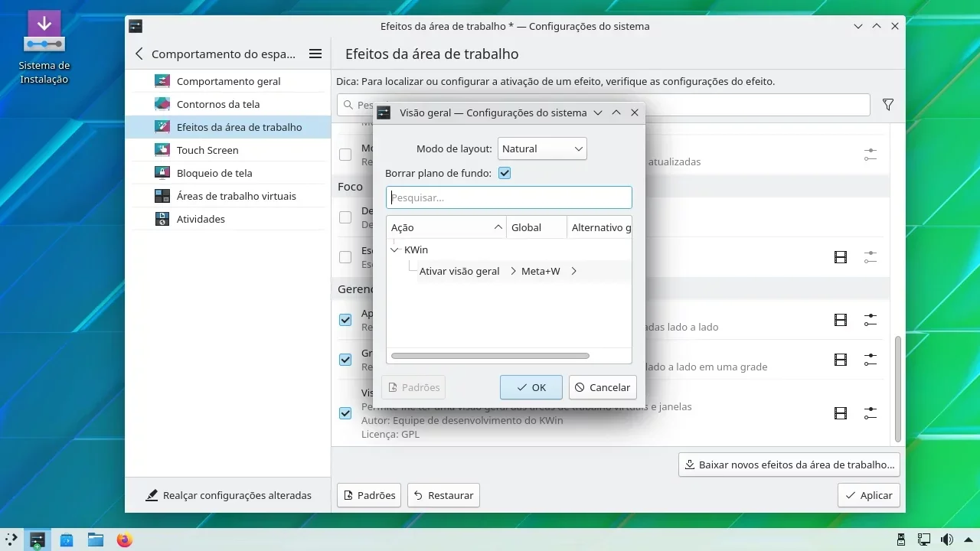This screenshot has height=551, width=980.
Task: Play the video preview in the Visão geral effect row
Action: [841, 413]
